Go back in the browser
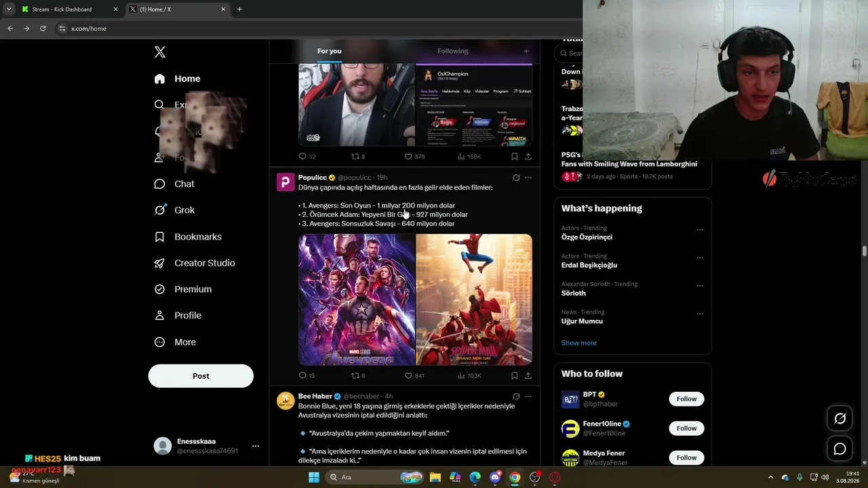 coord(10,28)
